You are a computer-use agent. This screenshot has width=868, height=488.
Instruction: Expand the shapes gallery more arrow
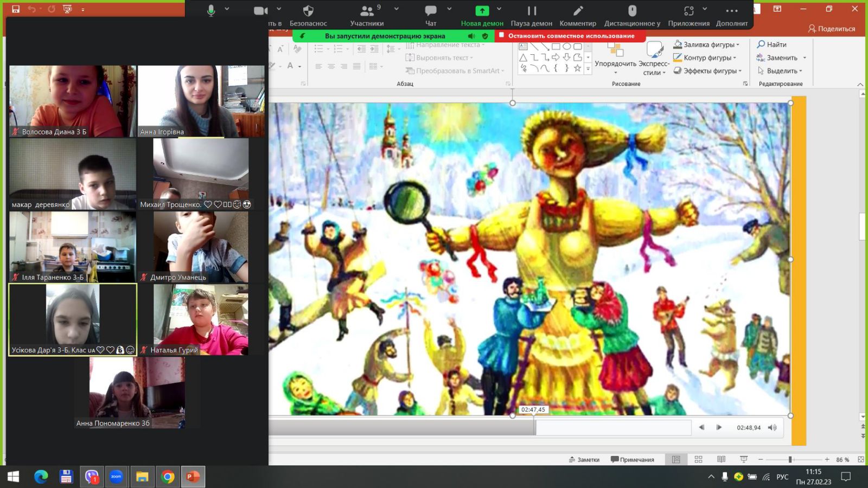(x=588, y=69)
